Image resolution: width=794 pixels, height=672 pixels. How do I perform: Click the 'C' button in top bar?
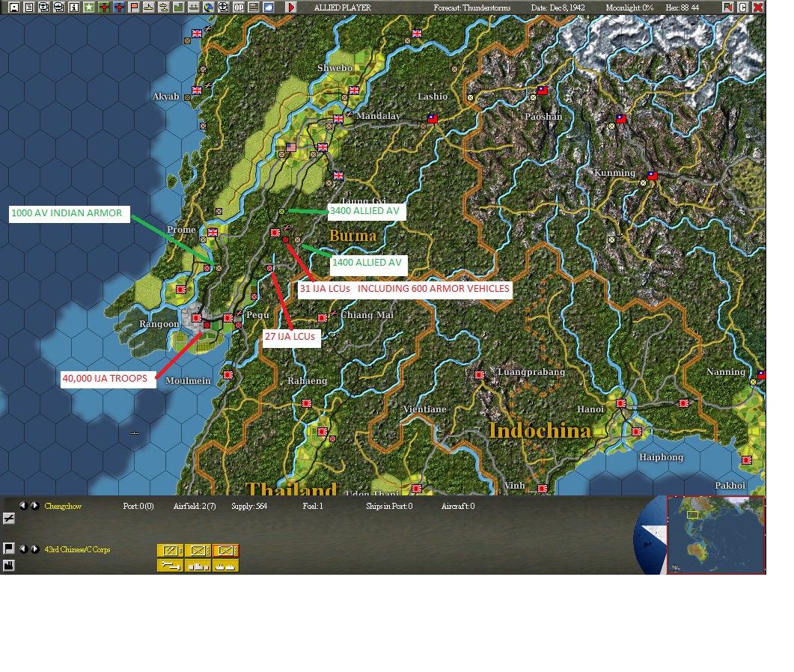click(743, 7)
